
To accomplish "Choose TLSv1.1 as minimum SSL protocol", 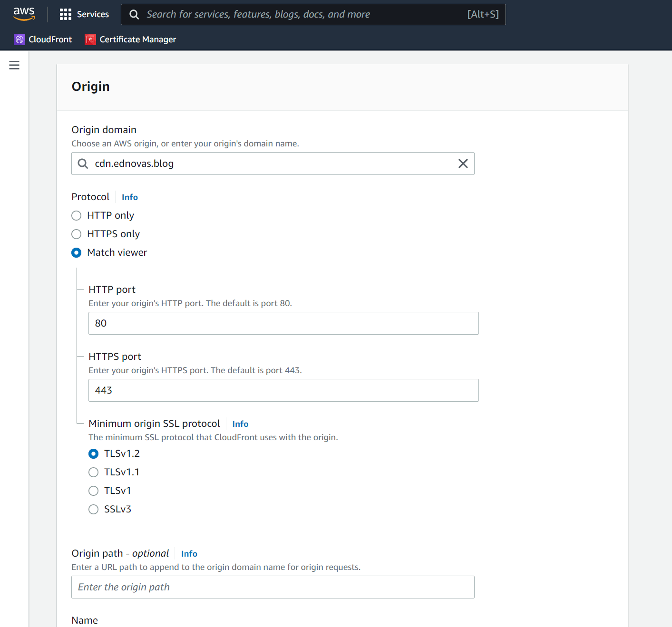I will click(x=93, y=472).
